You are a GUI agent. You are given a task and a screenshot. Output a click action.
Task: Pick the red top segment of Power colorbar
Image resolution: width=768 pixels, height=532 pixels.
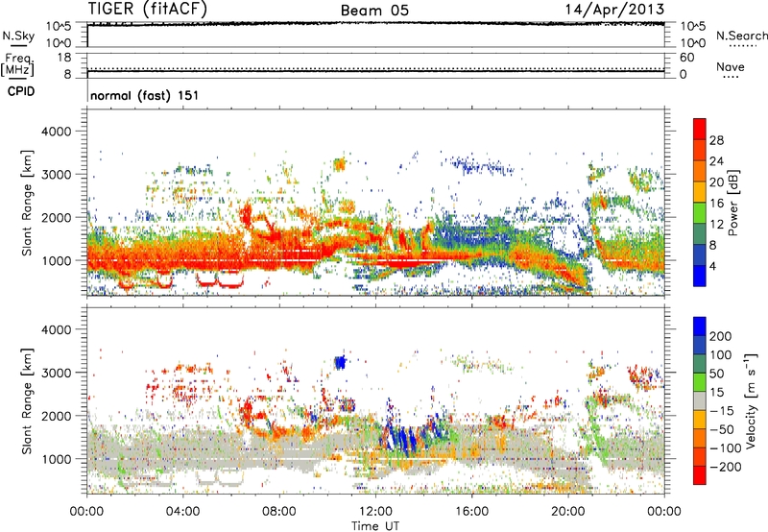(x=700, y=129)
